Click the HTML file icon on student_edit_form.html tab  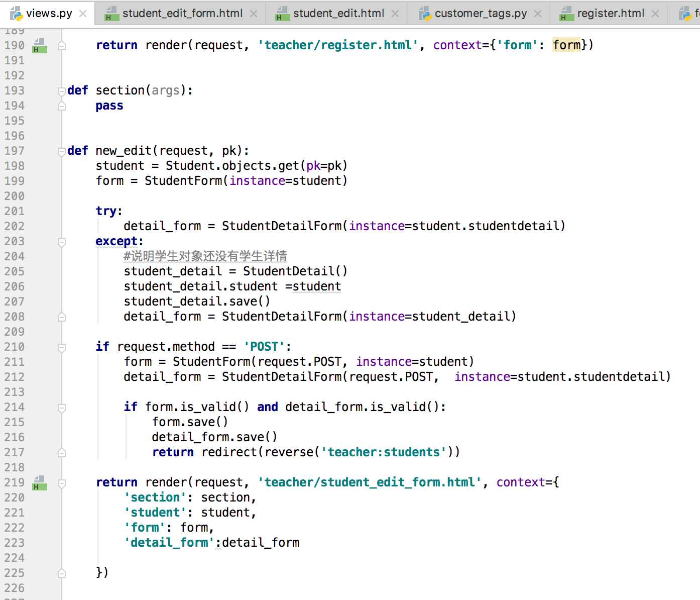pyautogui.click(x=111, y=14)
